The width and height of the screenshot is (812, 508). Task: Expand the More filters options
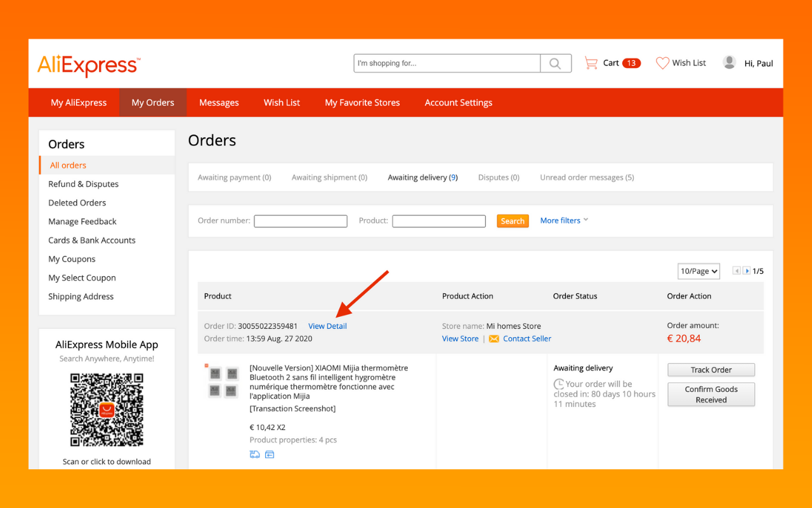click(x=561, y=220)
